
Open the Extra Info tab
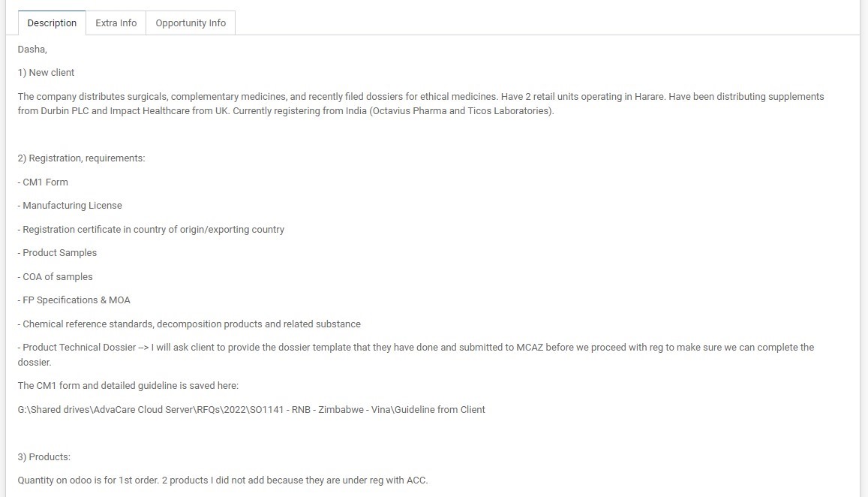coord(116,23)
